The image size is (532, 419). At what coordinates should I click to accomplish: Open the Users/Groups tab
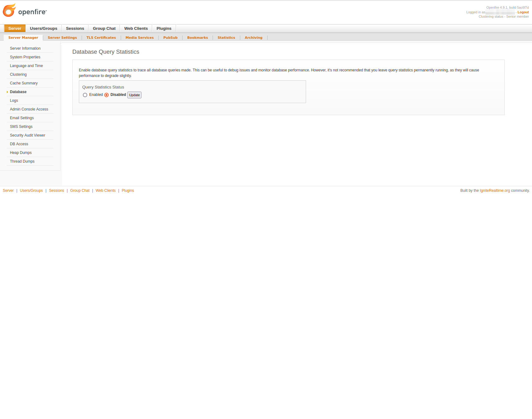[x=43, y=29]
